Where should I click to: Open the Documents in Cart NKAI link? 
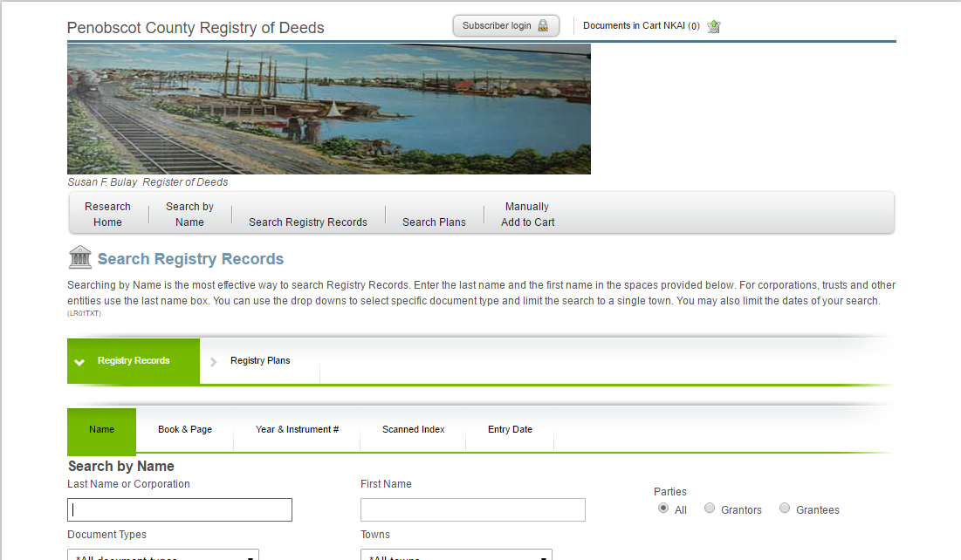(x=641, y=26)
